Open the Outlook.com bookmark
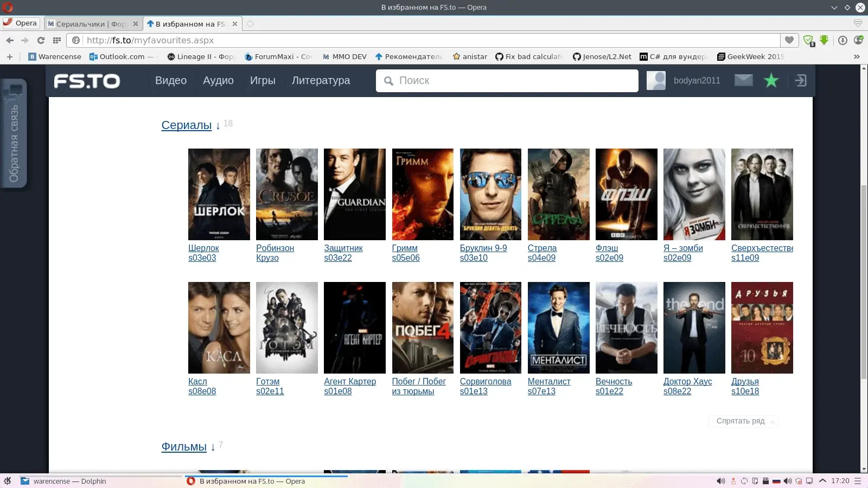 pyautogui.click(x=122, y=56)
